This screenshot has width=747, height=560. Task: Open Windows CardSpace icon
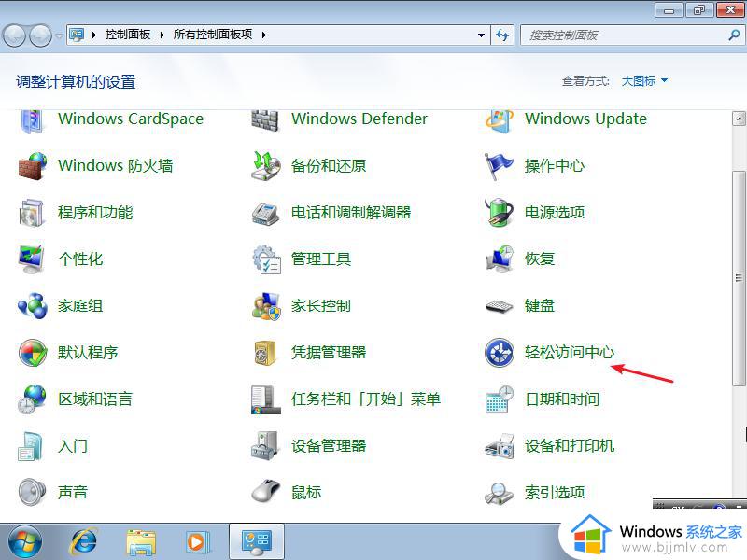33,120
